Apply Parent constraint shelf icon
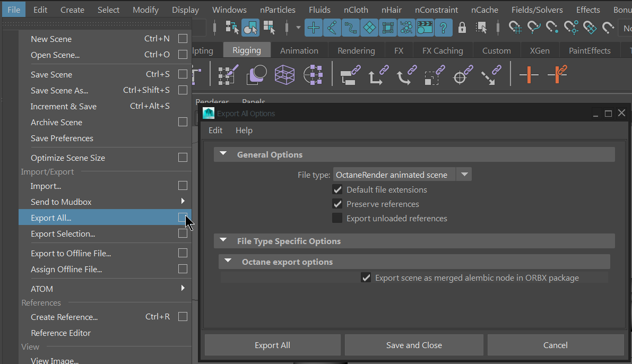 (350, 75)
